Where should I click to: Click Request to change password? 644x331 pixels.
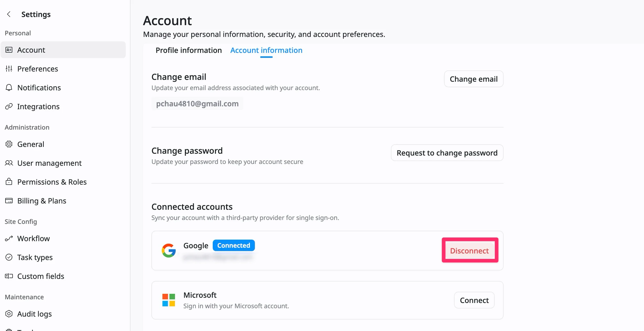point(447,153)
